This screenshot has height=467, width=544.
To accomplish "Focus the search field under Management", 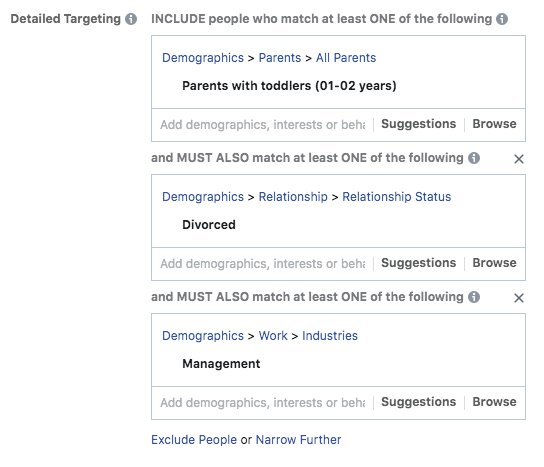I will pyautogui.click(x=263, y=403).
